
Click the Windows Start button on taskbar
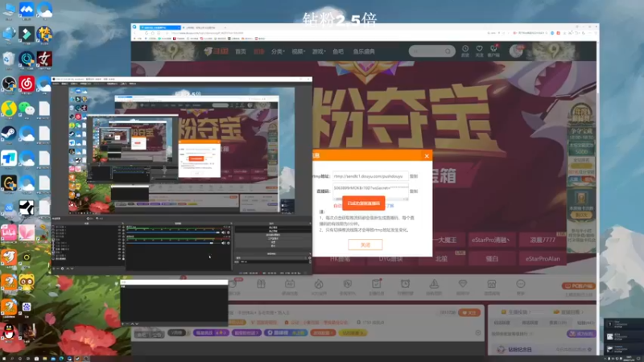coord(3,358)
